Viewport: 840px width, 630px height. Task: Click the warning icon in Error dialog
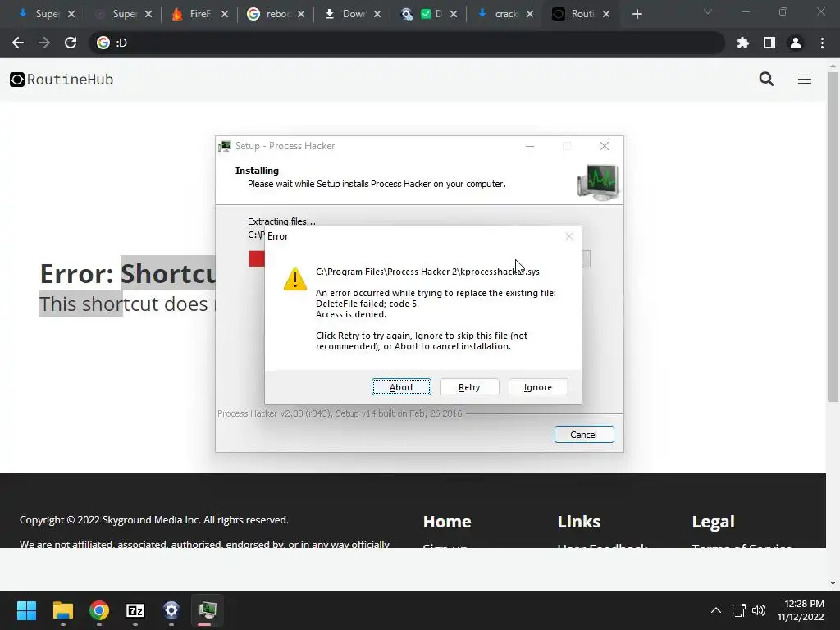point(295,279)
